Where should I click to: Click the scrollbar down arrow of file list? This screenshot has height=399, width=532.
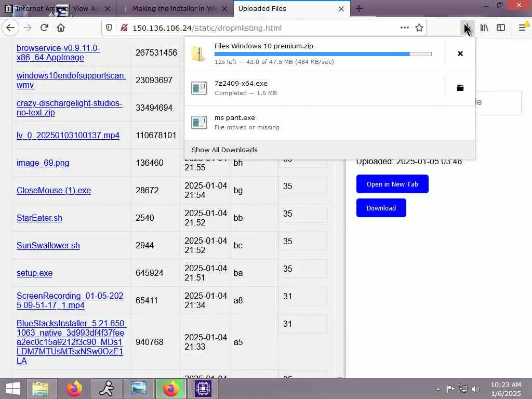click(339, 377)
